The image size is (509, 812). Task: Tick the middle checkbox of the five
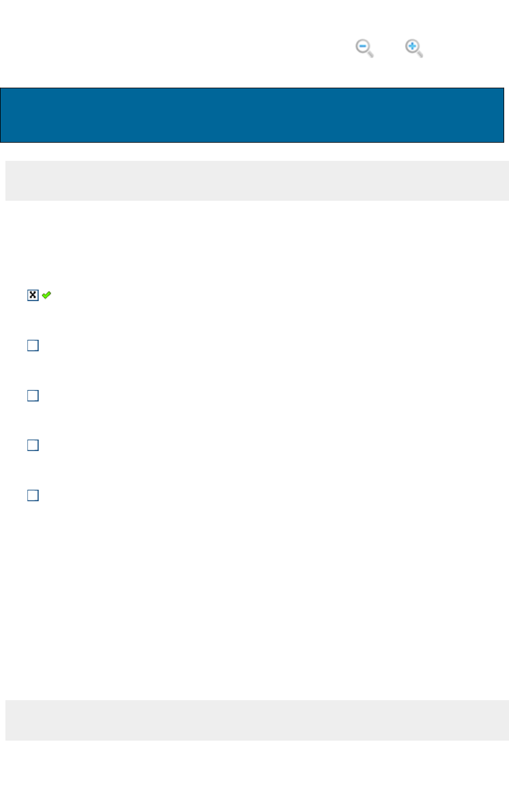(x=33, y=395)
